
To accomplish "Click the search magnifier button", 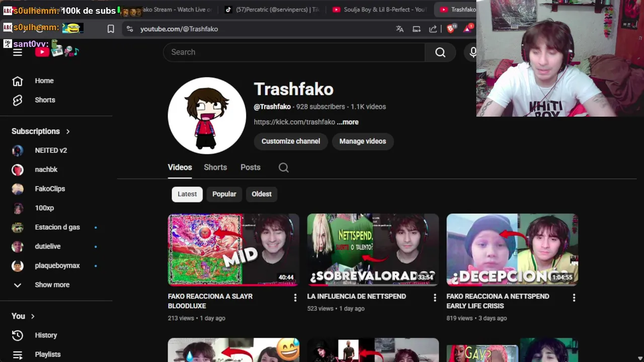I will pyautogui.click(x=440, y=52).
